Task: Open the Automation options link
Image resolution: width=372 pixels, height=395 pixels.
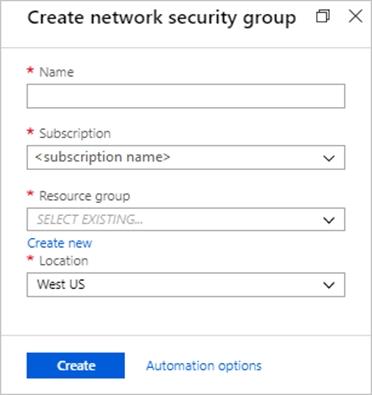Action: point(204,366)
